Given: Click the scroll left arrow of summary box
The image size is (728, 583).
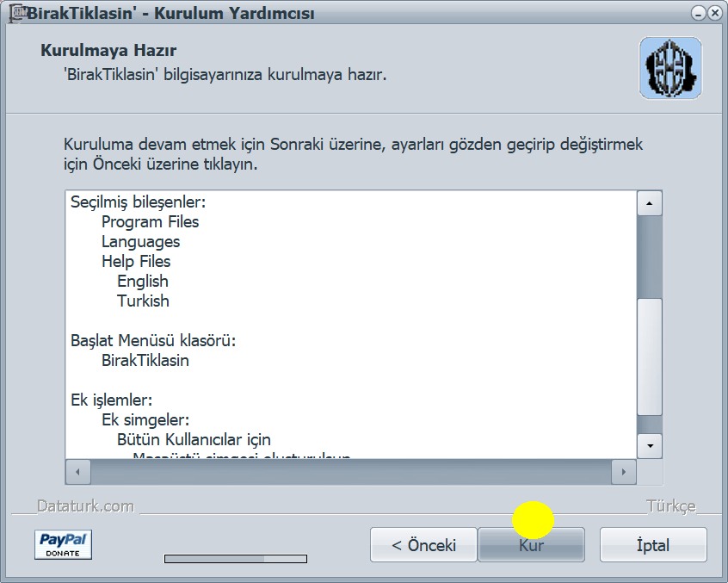Looking at the screenshot, I should tap(77, 472).
